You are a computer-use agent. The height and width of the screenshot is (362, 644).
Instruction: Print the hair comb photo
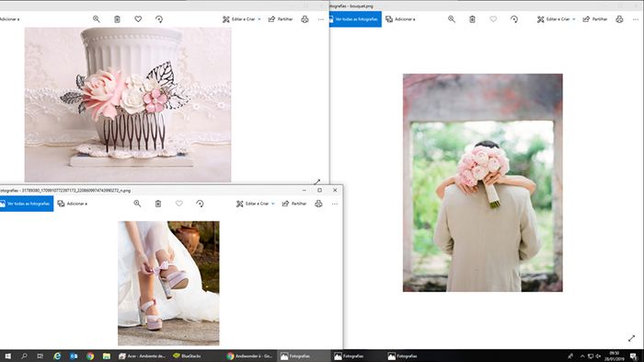[x=305, y=19]
